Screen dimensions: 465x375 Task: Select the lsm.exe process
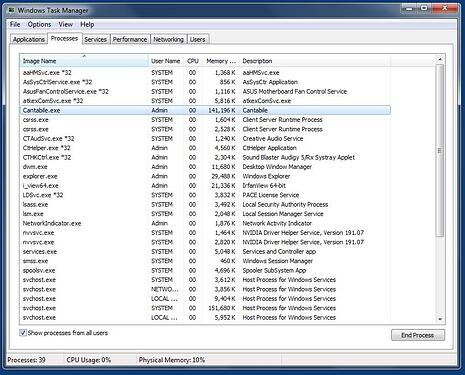point(205,214)
